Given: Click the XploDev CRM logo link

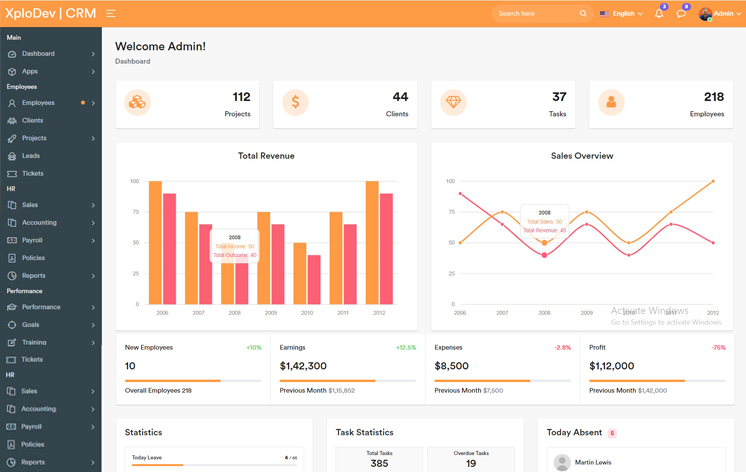Looking at the screenshot, I should [50, 14].
